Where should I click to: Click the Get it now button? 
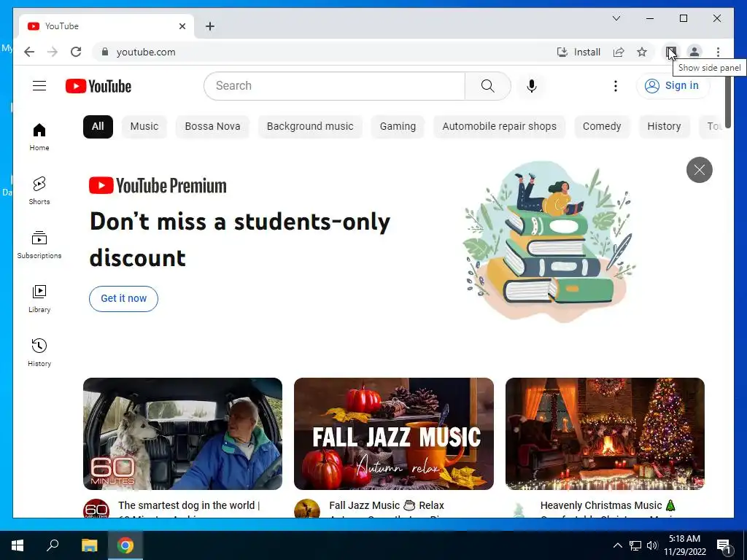tap(123, 298)
